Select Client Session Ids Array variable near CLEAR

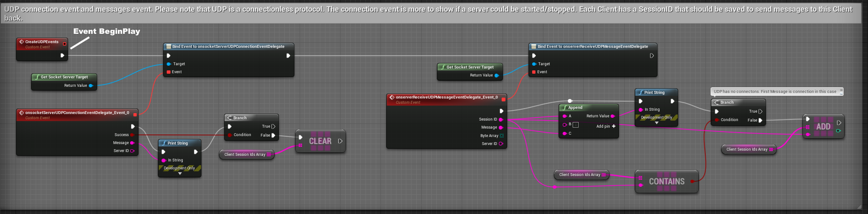[x=245, y=154]
